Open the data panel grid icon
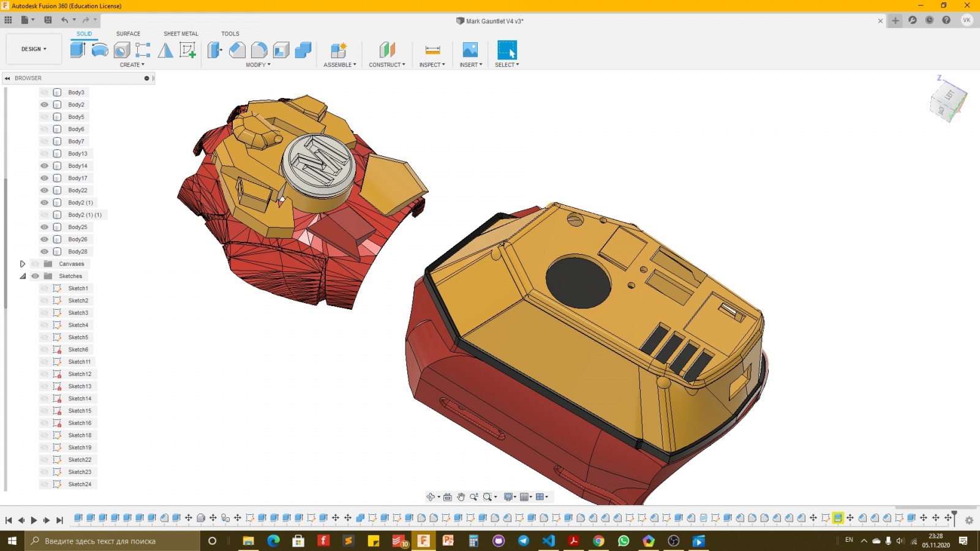The image size is (980, 551). tap(8, 20)
